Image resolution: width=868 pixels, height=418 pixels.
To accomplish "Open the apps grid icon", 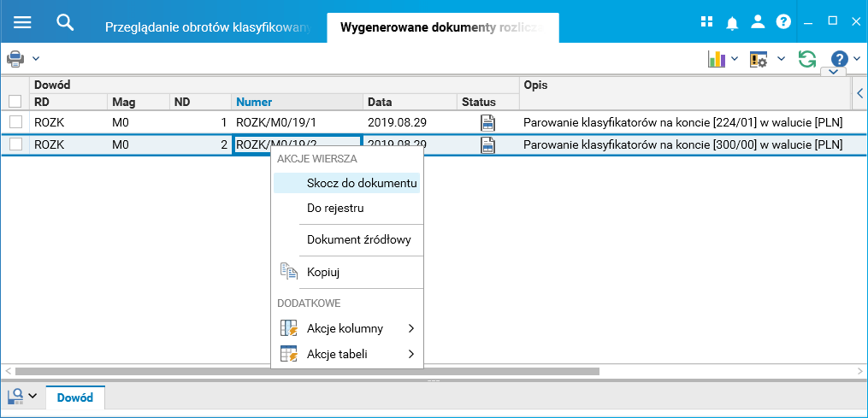I will coord(706,22).
